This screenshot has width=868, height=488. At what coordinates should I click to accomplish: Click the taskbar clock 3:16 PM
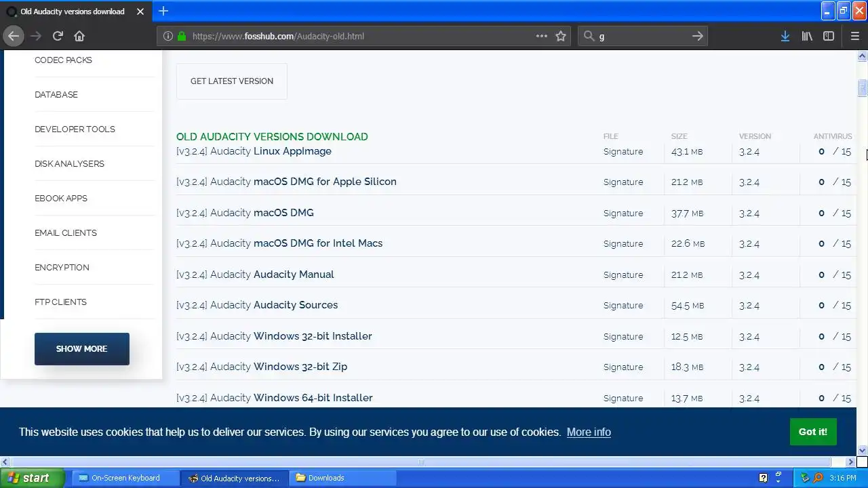pos(843,478)
